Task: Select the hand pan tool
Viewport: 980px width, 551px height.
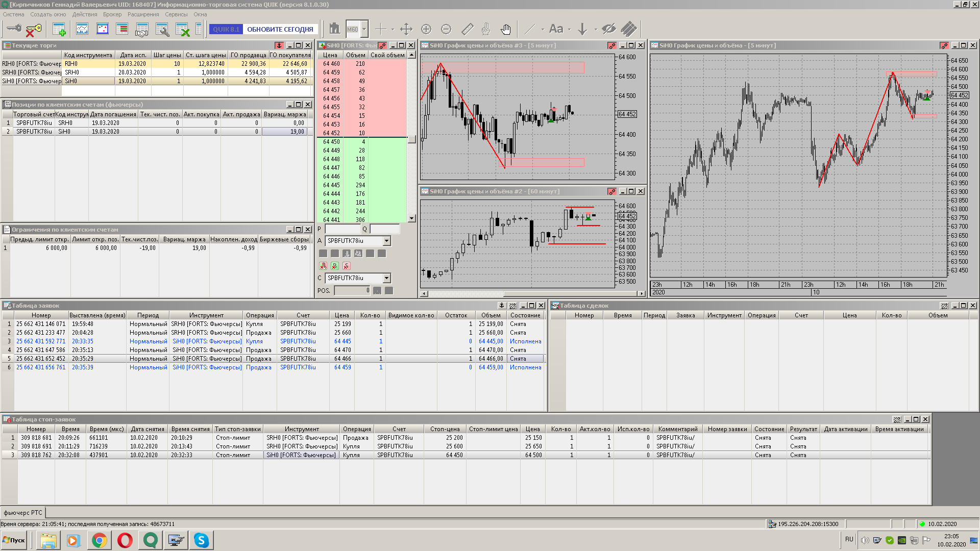Action: (505, 29)
